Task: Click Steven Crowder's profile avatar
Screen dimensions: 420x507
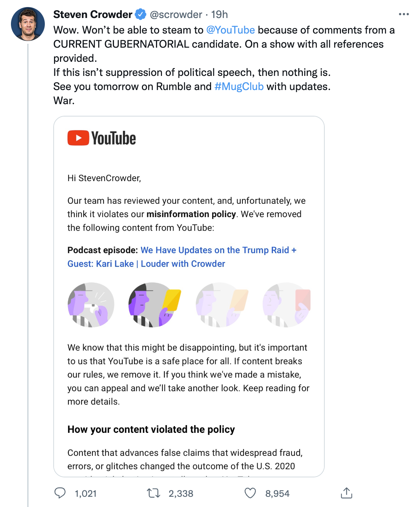Action: 28,24
